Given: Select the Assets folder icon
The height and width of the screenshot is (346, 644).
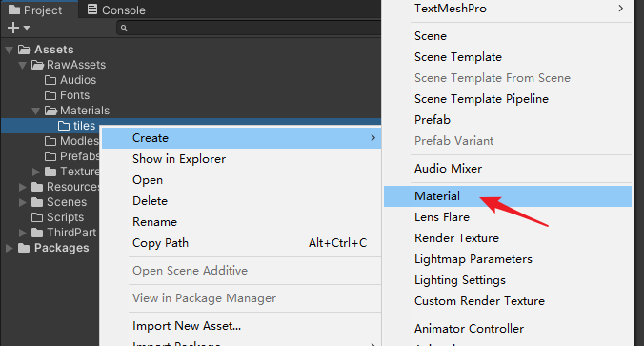Looking at the screenshot, I should point(24,50).
